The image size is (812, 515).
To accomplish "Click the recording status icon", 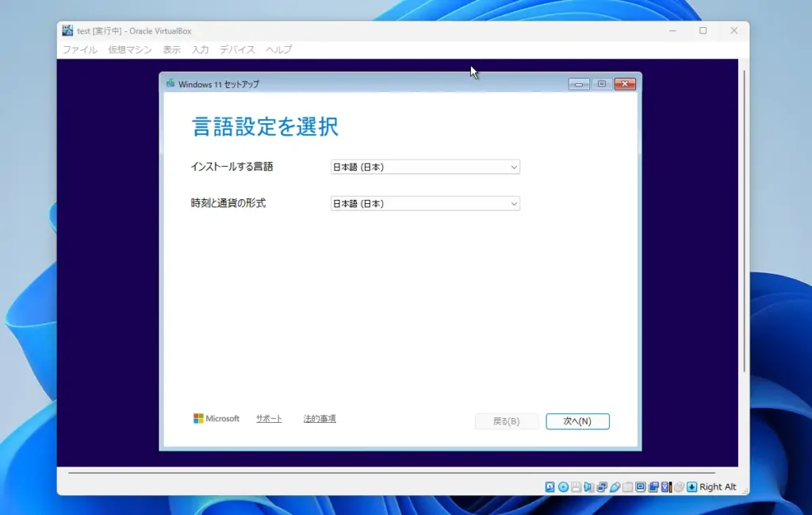I will [x=653, y=486].
